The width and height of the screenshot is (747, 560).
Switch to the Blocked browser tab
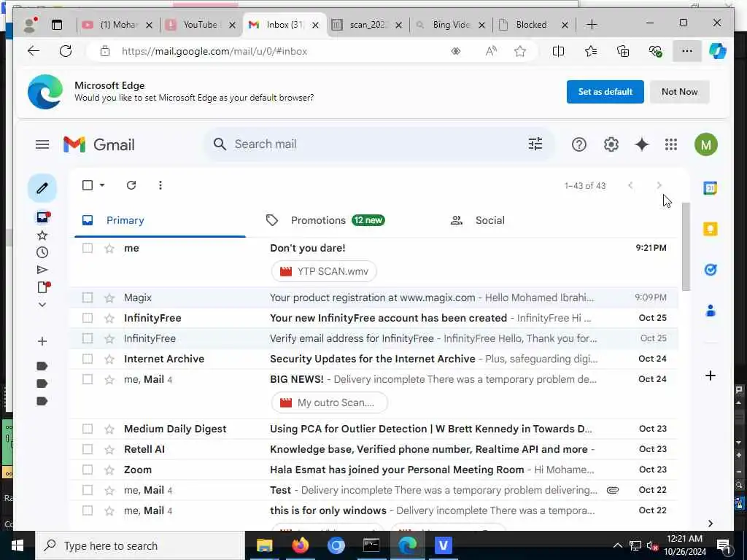(533, 25)
